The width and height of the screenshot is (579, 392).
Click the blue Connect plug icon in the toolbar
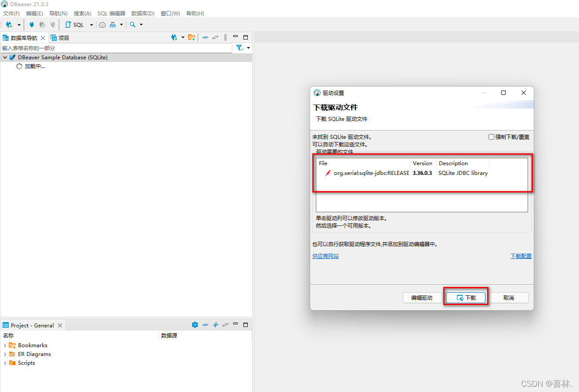pos(32,25)
